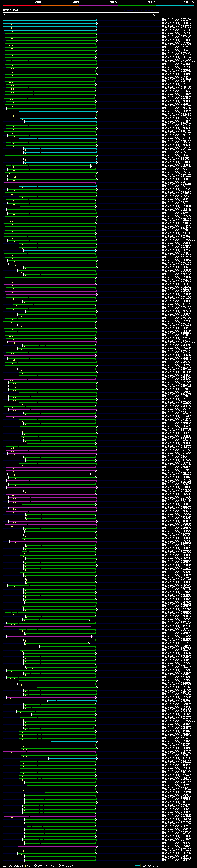
Task: Open hit UniRef100_Q8LM47
Action: [177, 477]
